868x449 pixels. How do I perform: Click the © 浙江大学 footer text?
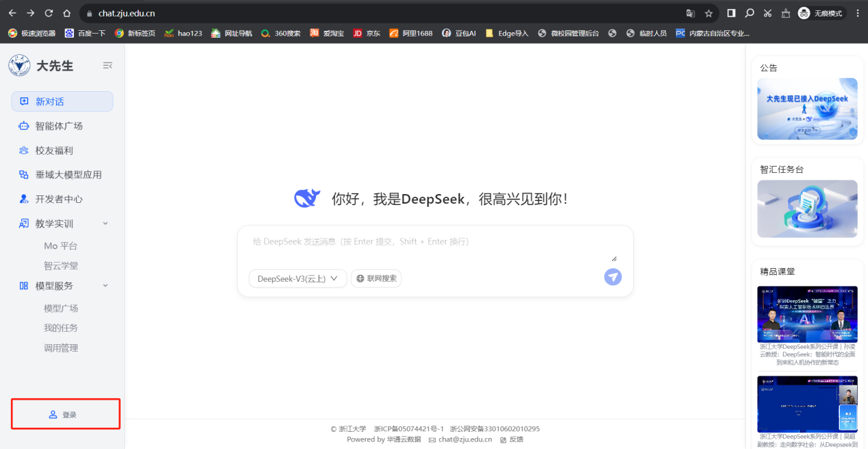[x=349, y=429]
